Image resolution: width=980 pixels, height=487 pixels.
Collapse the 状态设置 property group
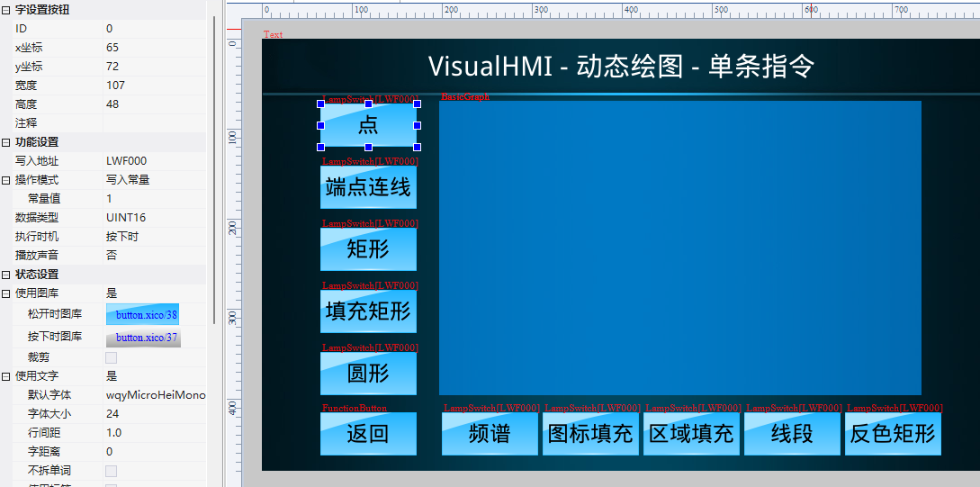coord(5,275)
